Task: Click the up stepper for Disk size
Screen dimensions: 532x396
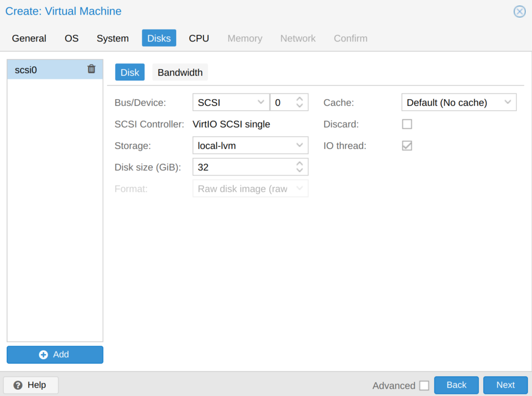Action: pos(299,164)
